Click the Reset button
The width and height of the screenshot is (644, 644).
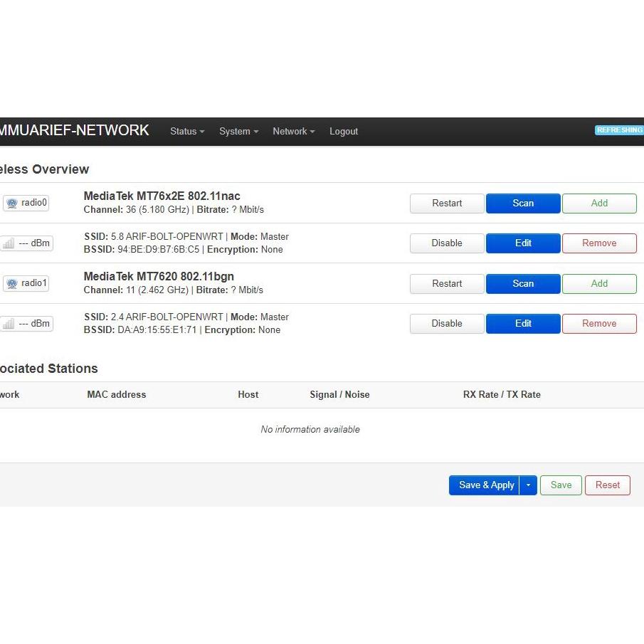pos(607,485)
